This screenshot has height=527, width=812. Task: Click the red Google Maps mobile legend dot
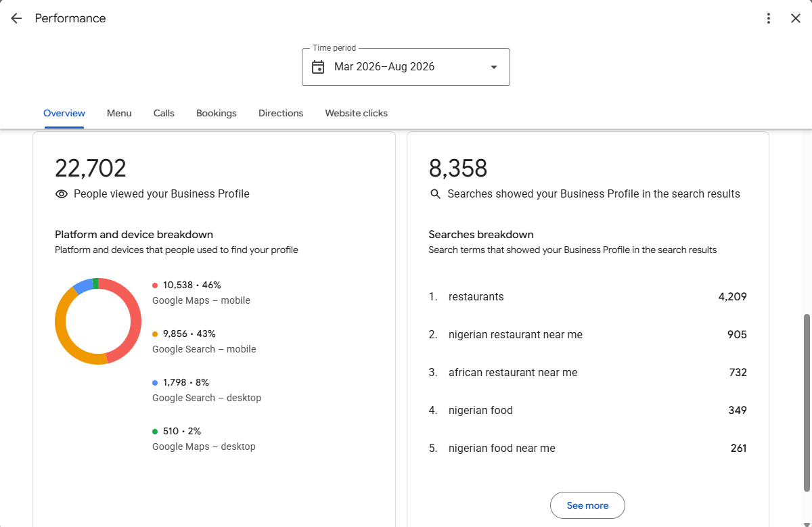pyautogui.click(x=155, y=285)
